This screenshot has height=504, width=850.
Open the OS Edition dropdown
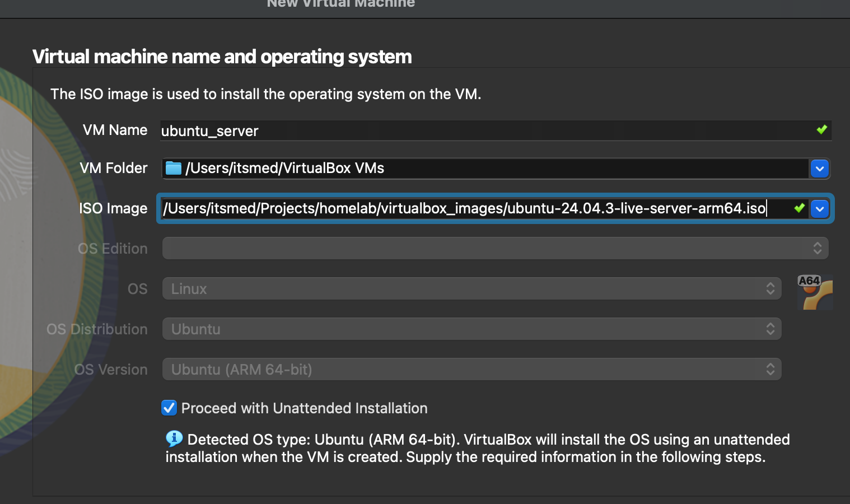point(495,248)
